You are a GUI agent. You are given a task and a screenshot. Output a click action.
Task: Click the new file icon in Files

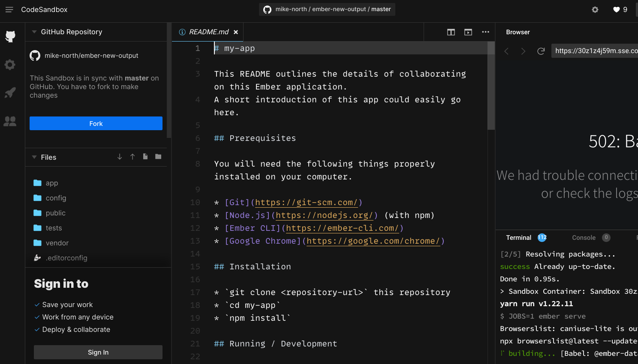tap(145, 157)
